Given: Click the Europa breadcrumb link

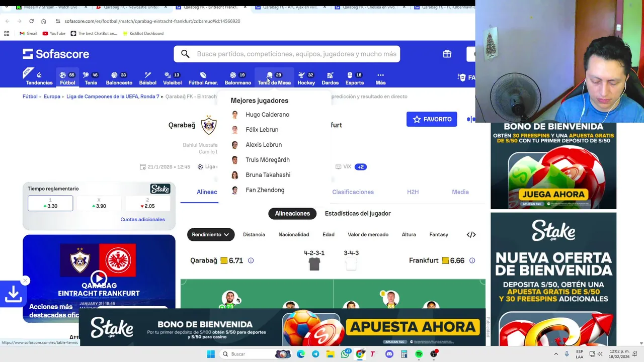Looking at the screenshot, I should point(52,97).
